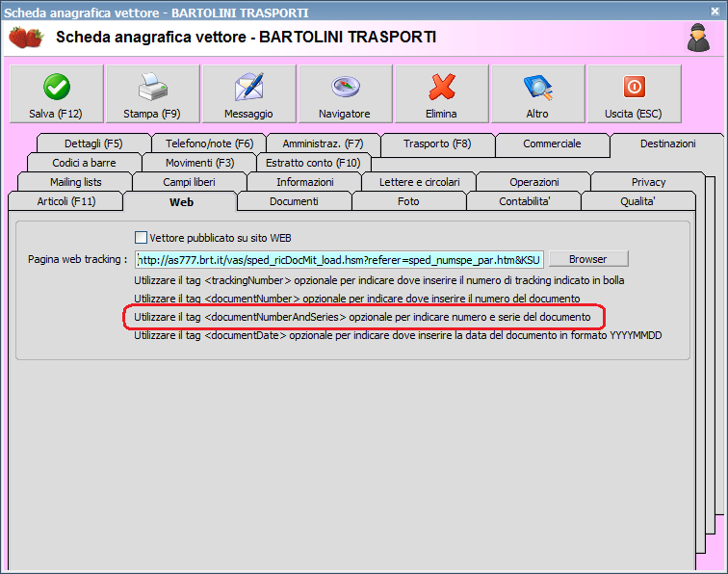The height and width of the screenshot is (574, 728).
Task: Open the Telefono/note (F6) tab
Action: pyautogui.click(x=209, y=143)
